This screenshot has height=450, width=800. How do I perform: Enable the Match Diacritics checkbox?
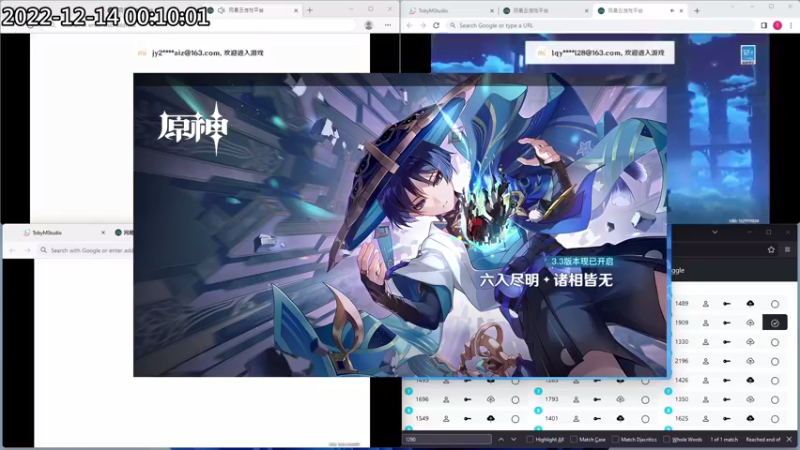pyautogui.click(x=615, y=439)
